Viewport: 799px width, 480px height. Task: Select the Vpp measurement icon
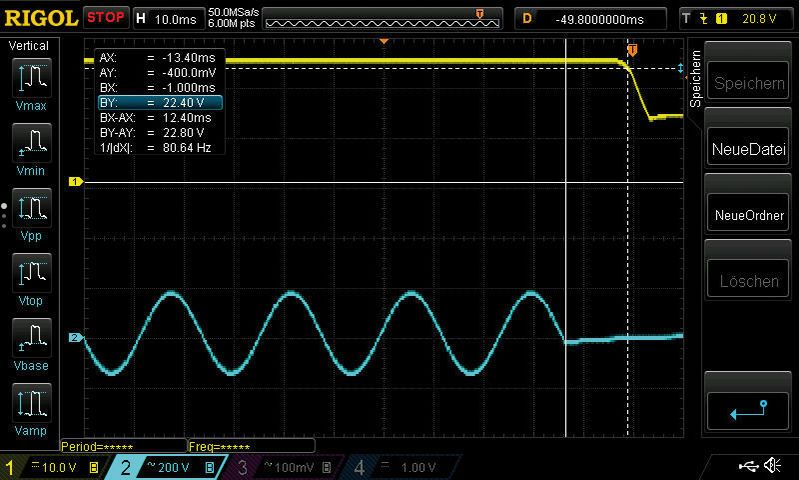(31, 214)
